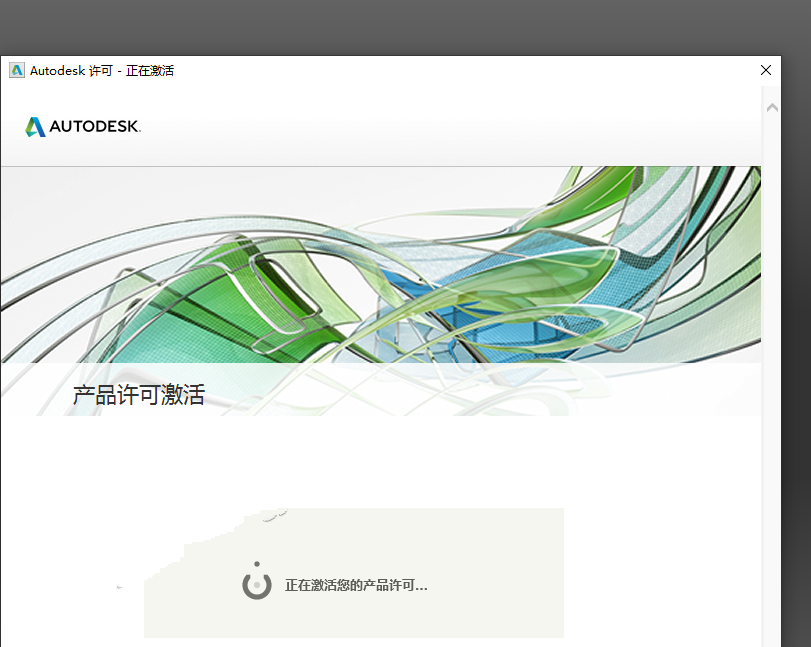
Task: Click the loading spinner icon
Action: click(x=257, y=581)
